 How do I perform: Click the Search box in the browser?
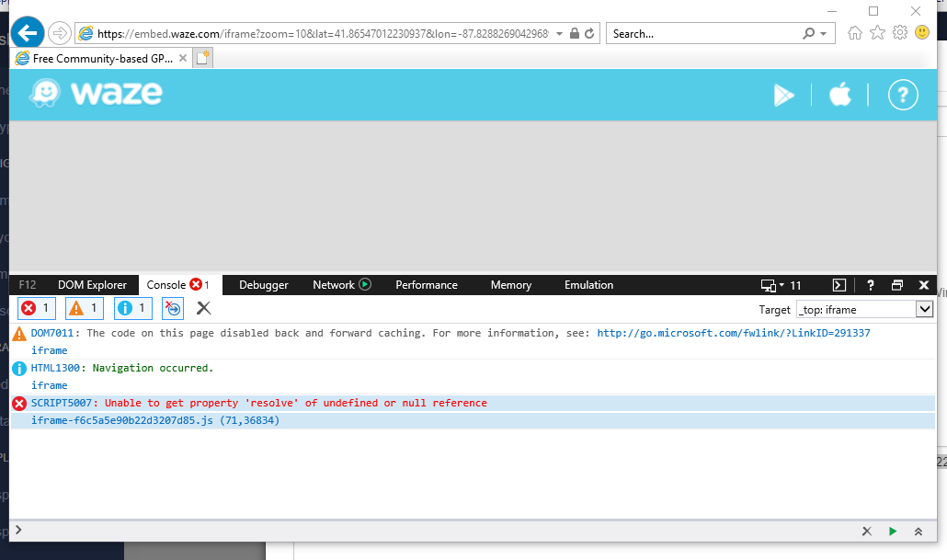705,34
